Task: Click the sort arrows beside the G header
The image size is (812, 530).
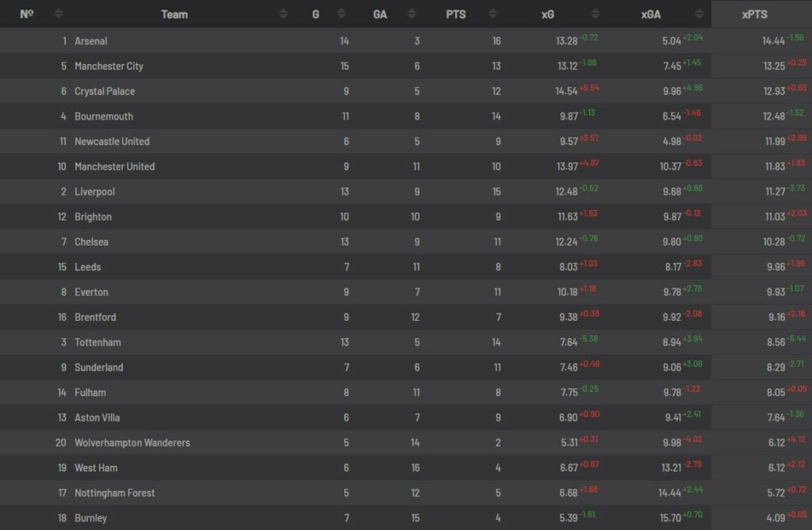Action: [x=341, y=14]
